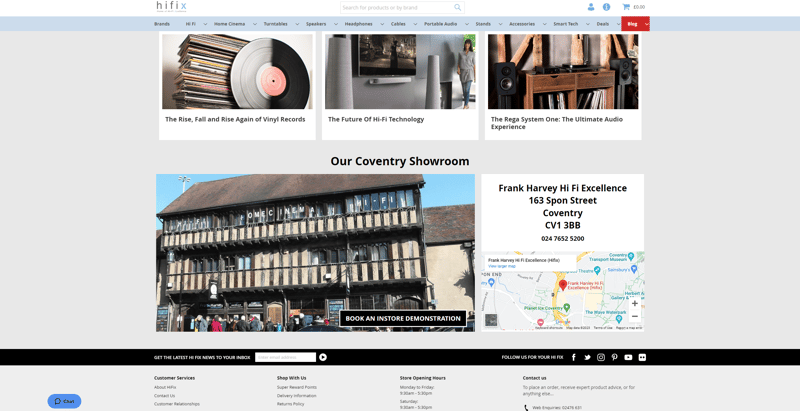800x411 pixels.
Task: Open the Rega System One article image
Action: point(563,71)
